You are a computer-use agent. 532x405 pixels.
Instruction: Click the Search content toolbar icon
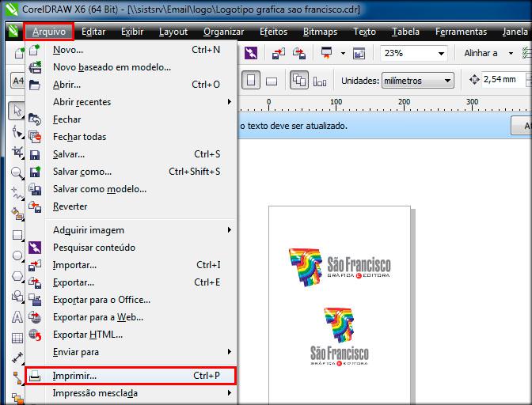[x=251, y=53]
